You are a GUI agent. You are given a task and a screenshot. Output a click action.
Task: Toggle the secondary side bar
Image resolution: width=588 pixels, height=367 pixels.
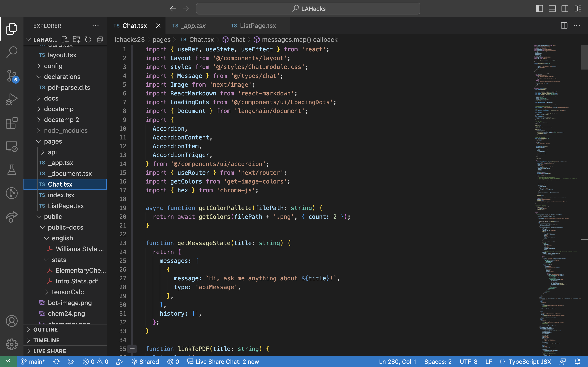(x=565, y=9)
